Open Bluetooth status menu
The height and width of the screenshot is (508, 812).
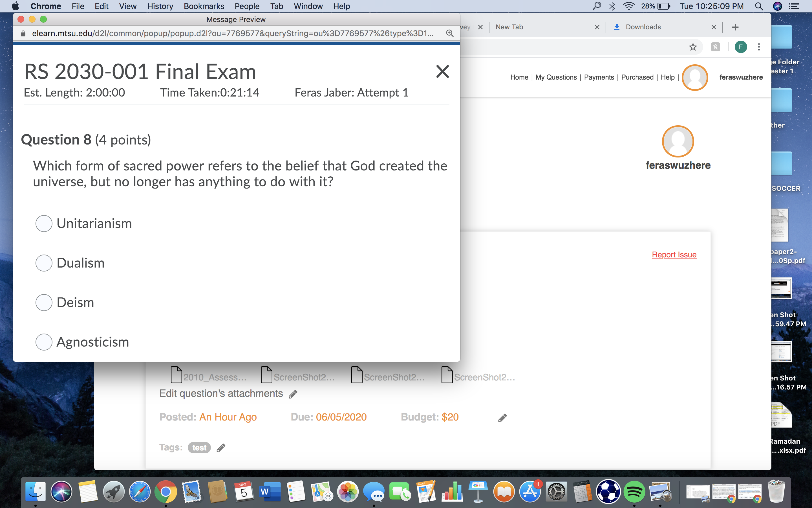pos(612,6)
